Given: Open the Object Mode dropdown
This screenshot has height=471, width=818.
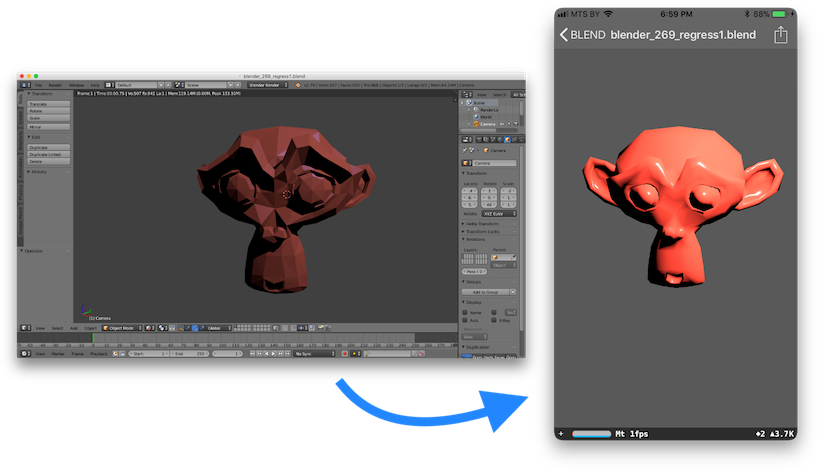Looking at the screenshot, I should tap(122, 328).
